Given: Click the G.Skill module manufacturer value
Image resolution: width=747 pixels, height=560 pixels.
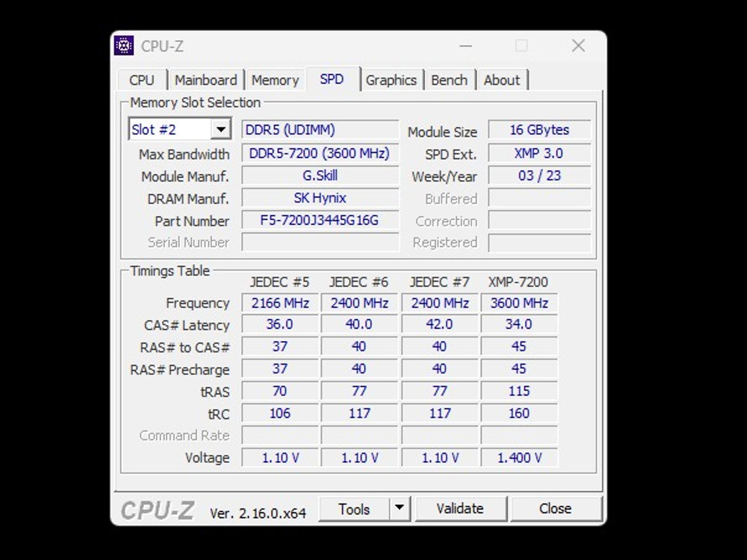Looking at the screenshot, I should coord(320,175).
